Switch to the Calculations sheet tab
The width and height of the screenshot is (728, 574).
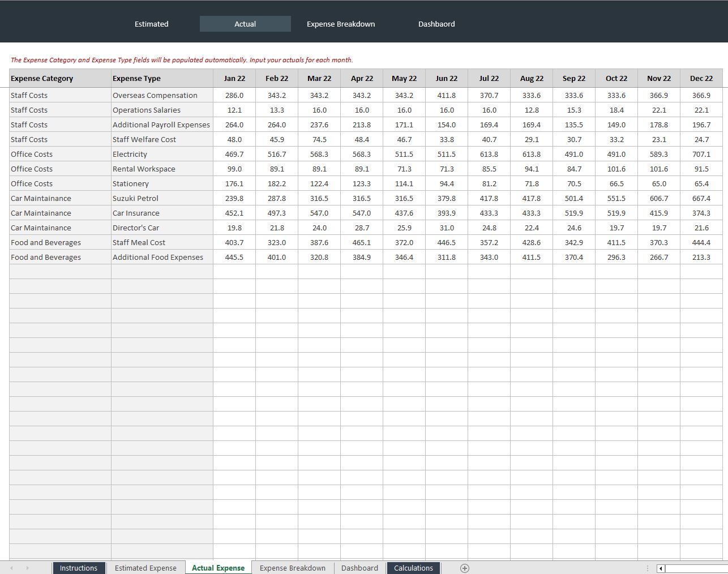tap(413, 568)
